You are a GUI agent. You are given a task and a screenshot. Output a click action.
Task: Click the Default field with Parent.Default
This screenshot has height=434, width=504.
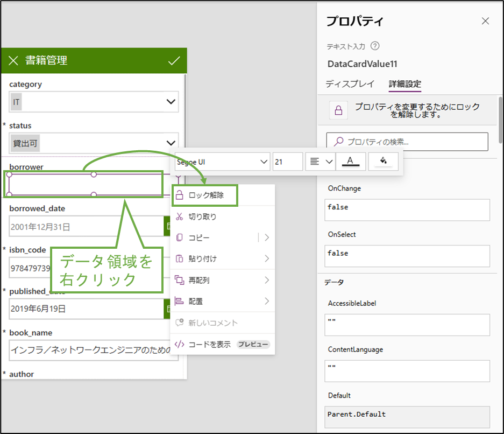[407, 417]
